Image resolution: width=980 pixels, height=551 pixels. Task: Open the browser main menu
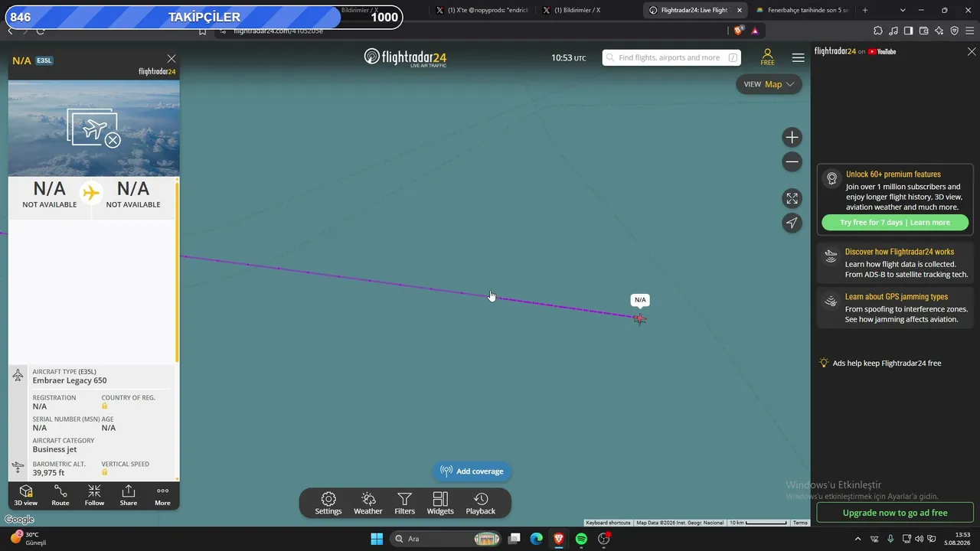pos(969,31)
